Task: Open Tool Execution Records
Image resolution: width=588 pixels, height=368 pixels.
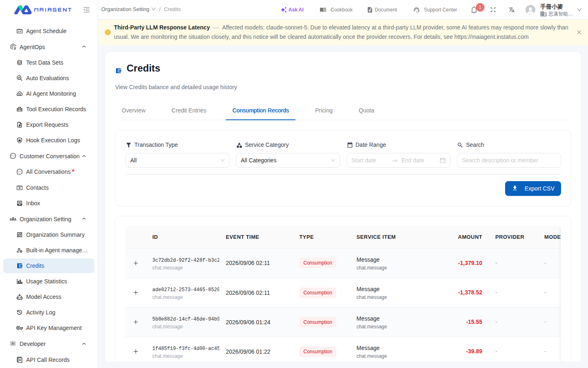Action: point(49,109)
